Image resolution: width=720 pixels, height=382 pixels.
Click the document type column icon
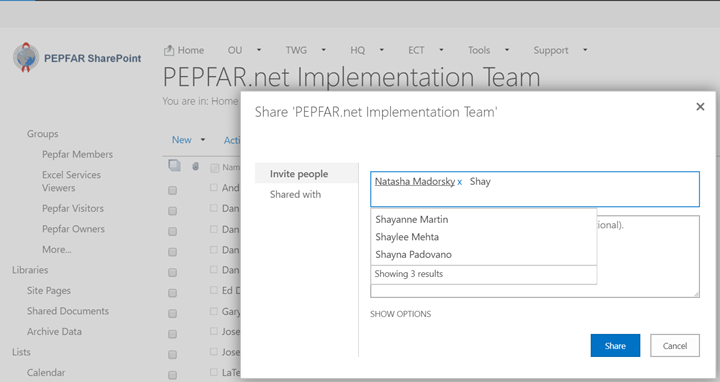(174, 165)
